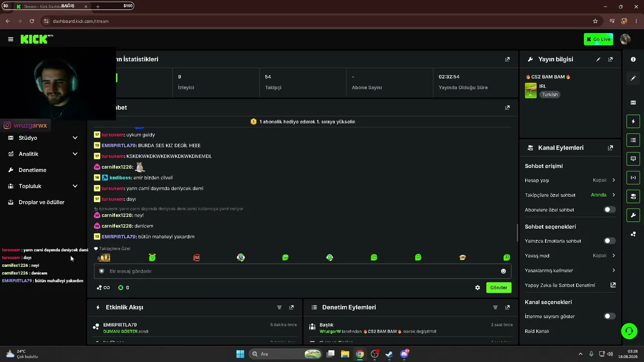Toggle the moderation list sidebar icon
This screenshot has width=644, height=362.
click(x=633, y=140)
